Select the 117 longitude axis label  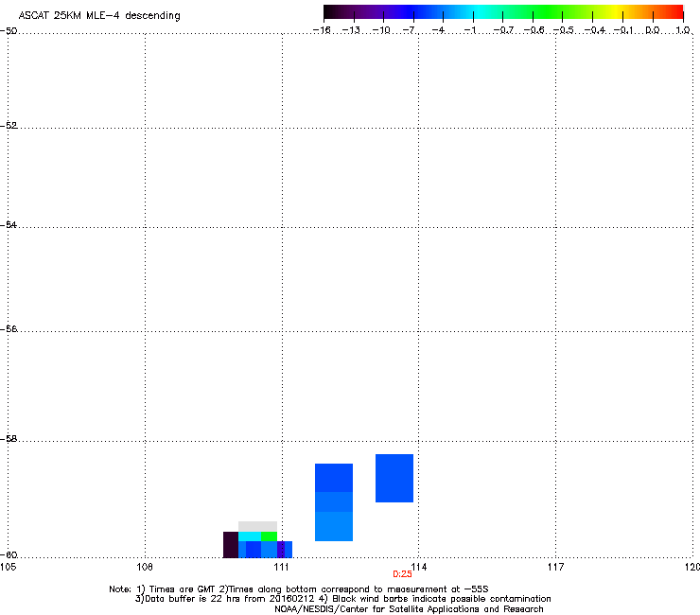tap(556, 567)
